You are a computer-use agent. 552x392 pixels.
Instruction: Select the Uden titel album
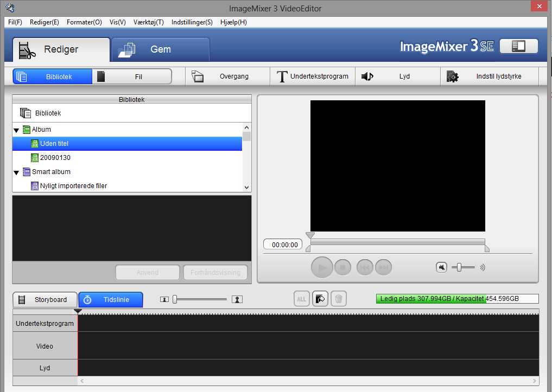127,144
